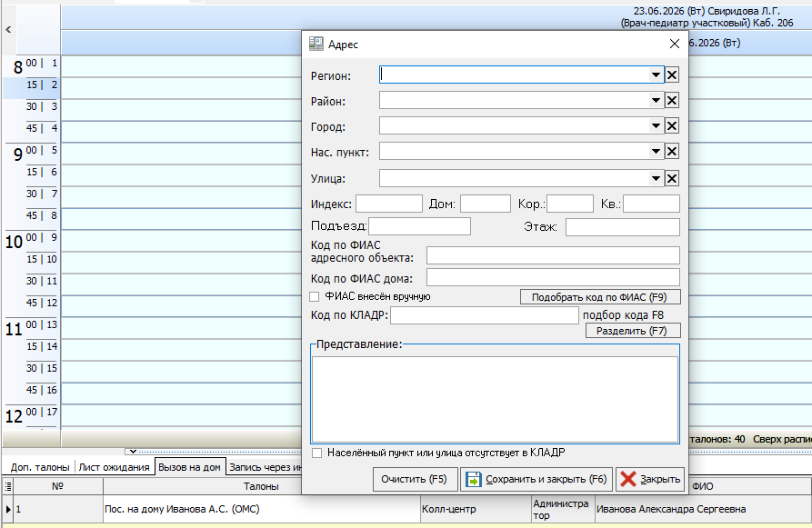Click the schedule left navigation arrow
Screen dimensions: 812x528
pos(8,29)
